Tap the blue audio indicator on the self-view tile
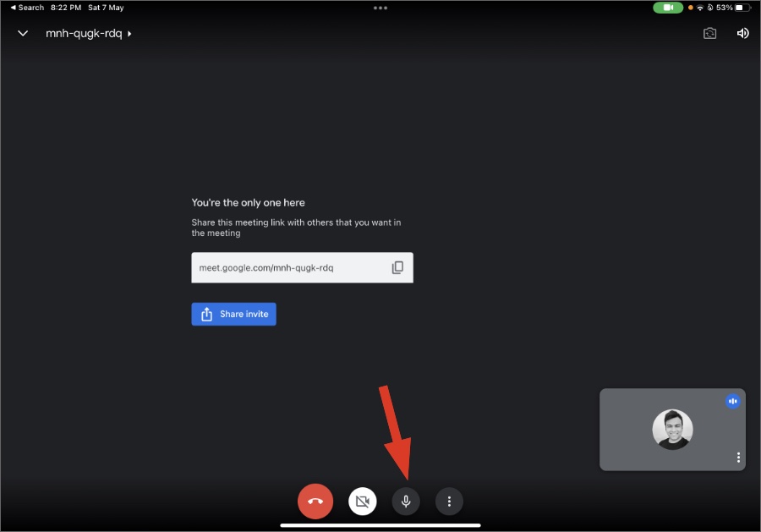Viewport: 761px width, 532px height. (733, 402)
